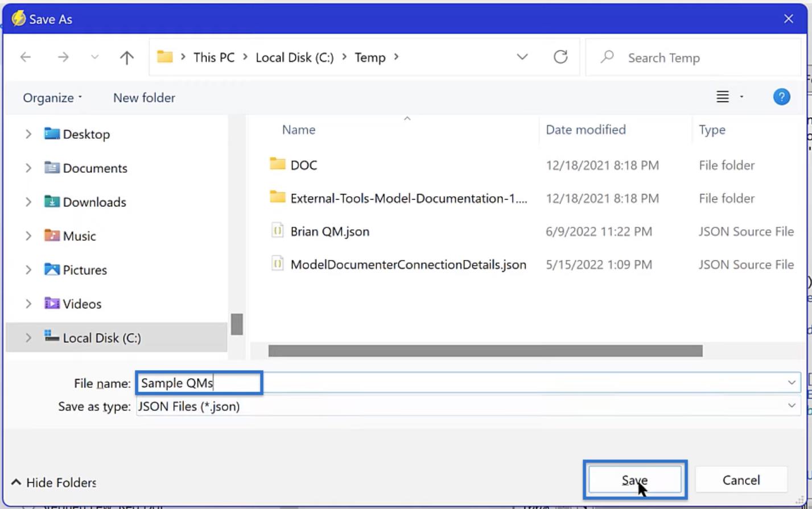Open address bar previous locations dropdown
This screenshot has height=509, width=812.
(522, 57)
